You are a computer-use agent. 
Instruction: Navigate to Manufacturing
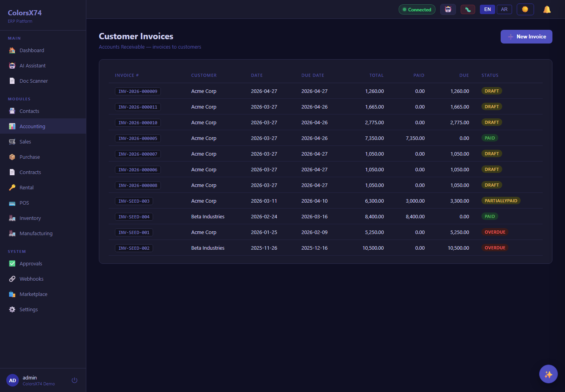(43, 233)
